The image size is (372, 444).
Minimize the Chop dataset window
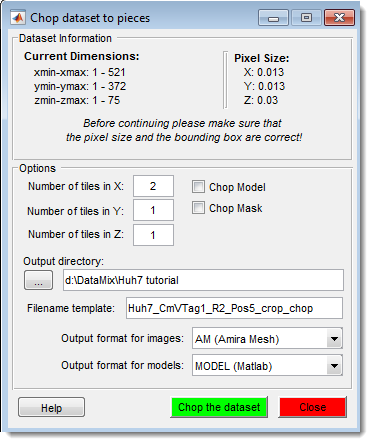[x=273, y=18]
